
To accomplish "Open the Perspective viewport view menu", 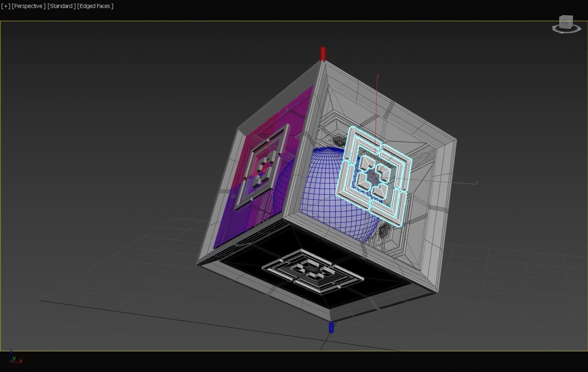I will click(x=29, y=6).
